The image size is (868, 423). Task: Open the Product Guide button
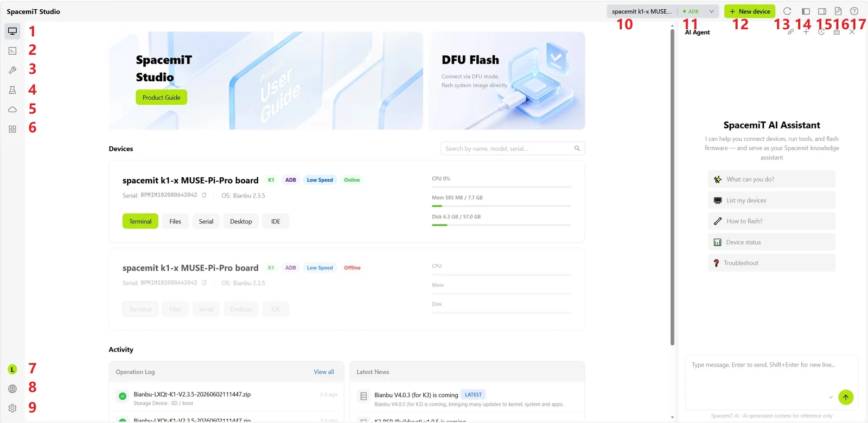click(x=162, y=98)
